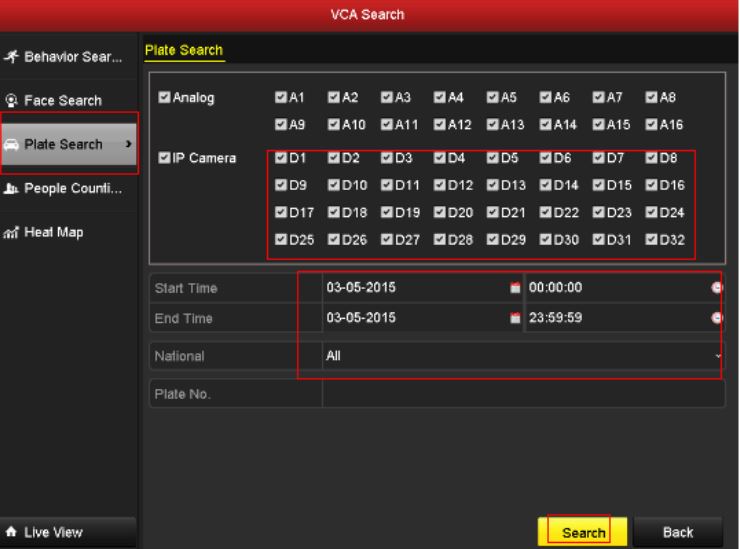The image size is (740, 549).
Task: Uncheck IP camera channel D25
Action: coord(281,240)
